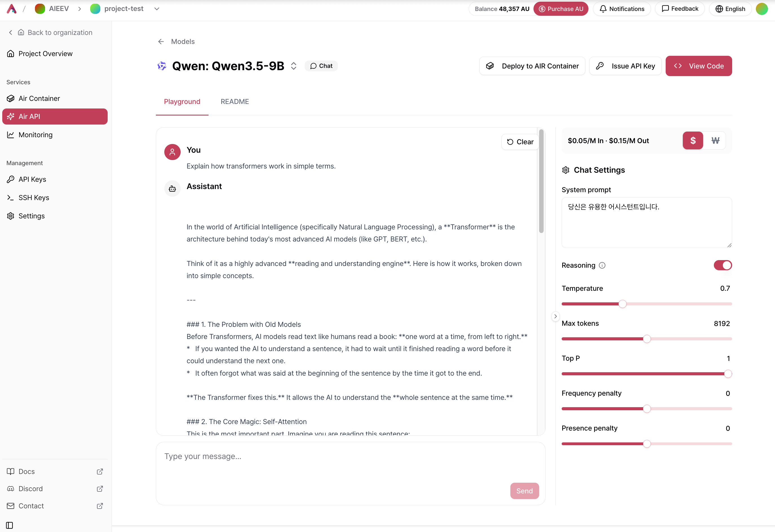Click the project-test color avatar
Viewport: 775px width, 532px height.
(x=95, y=9)
